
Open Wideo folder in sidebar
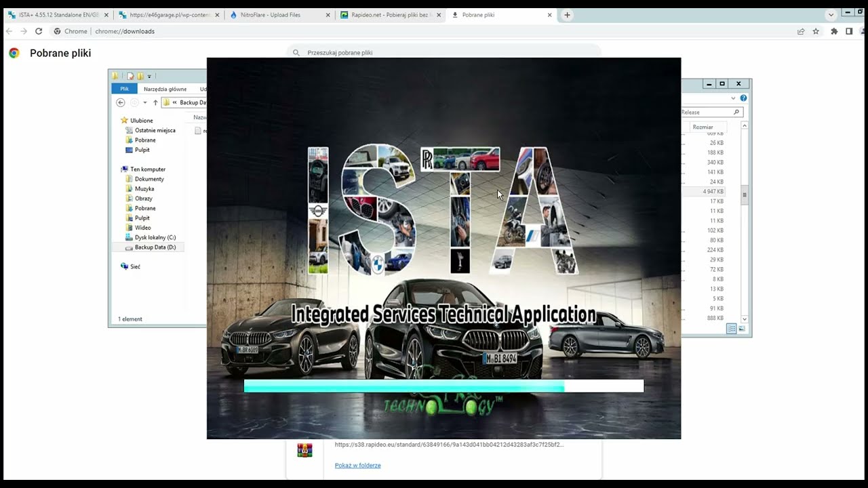click(x=142, y=228)
